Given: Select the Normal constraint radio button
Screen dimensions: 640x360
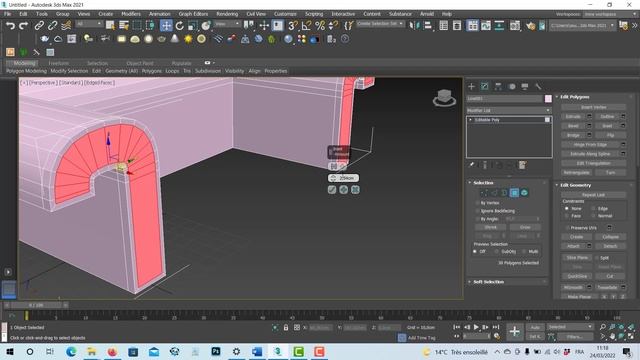Looking at the screenshot, I should 593,216.
